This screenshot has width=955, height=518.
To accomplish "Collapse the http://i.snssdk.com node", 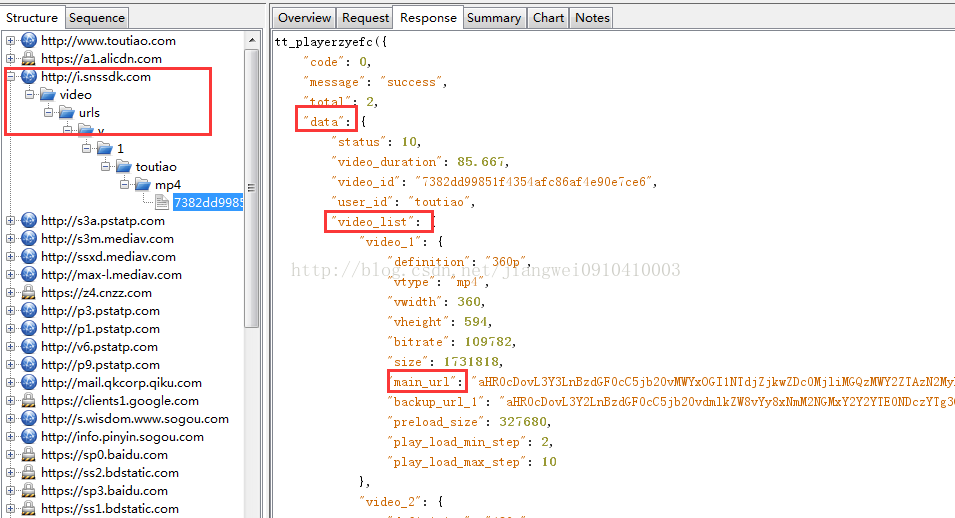I will (10, 77).
